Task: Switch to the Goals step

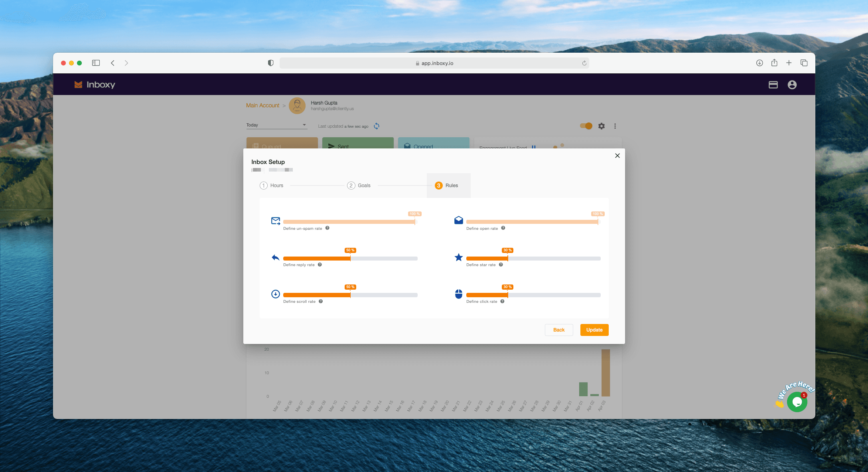Action: 359,185
